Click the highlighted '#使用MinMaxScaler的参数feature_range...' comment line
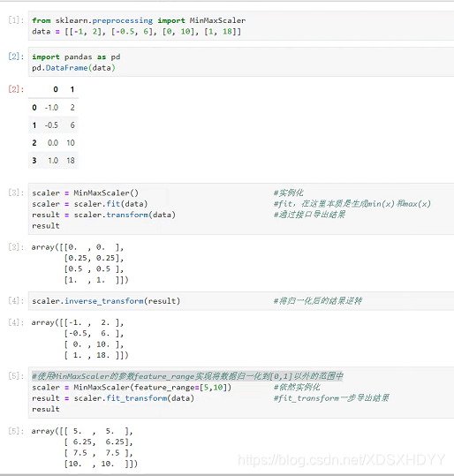The width and height of the screenshot is (454, 476). [x=187, y=376]
